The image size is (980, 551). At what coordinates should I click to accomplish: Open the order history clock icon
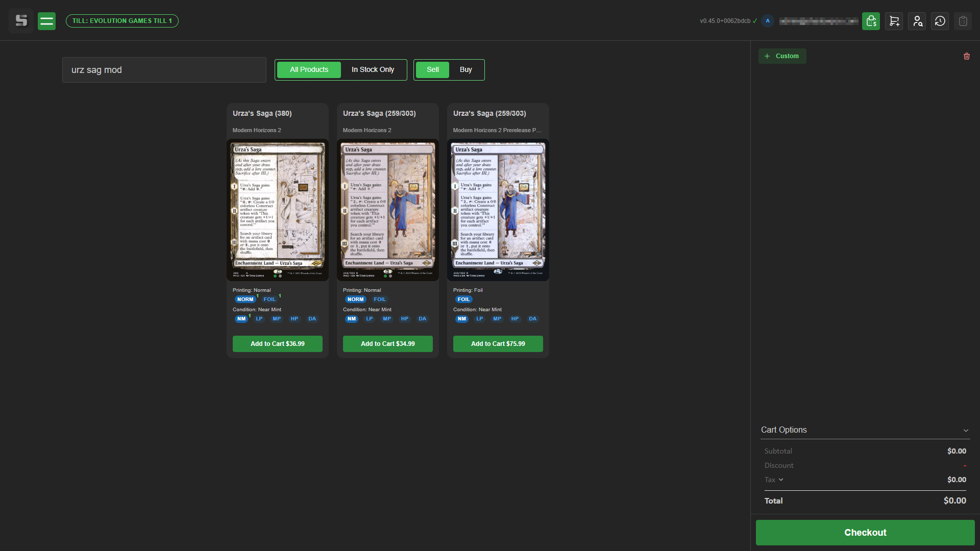[x=940, y=21]
